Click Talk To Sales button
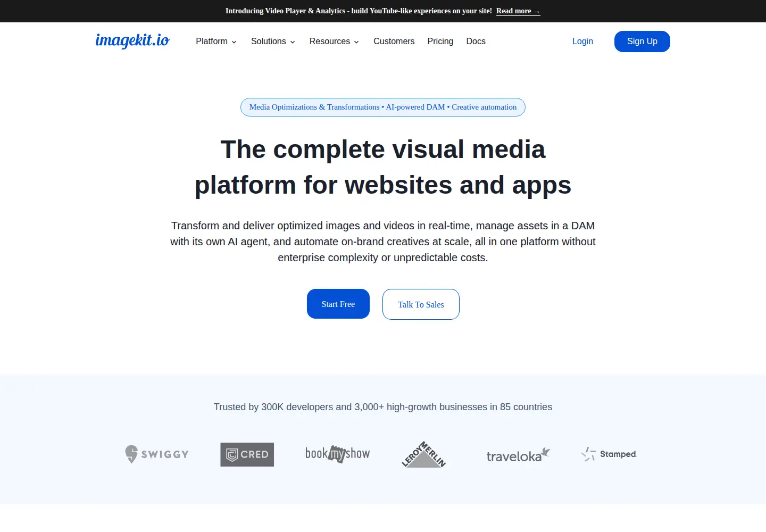 [x=421, y=304]
